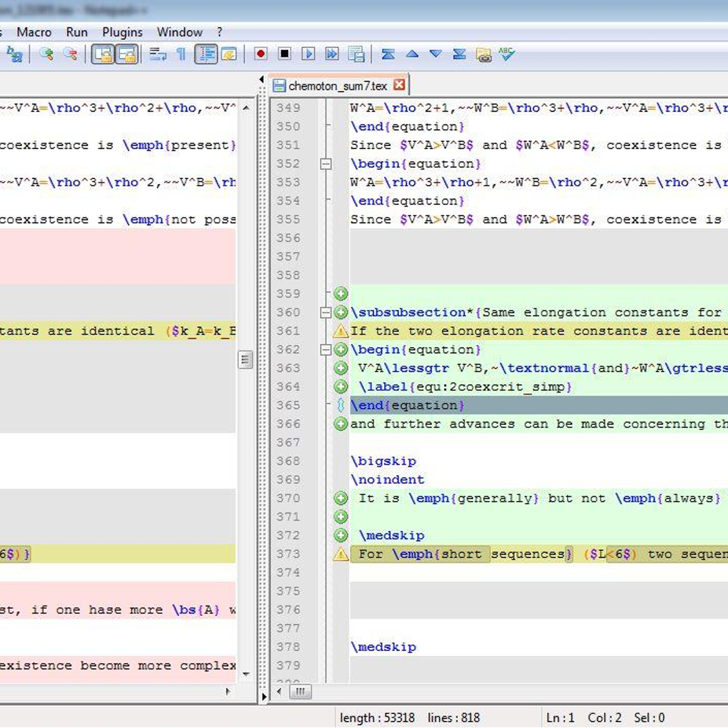This screenshot has height=728, width=728.
Task: Go to the previous difference
Action: (412, 54)
